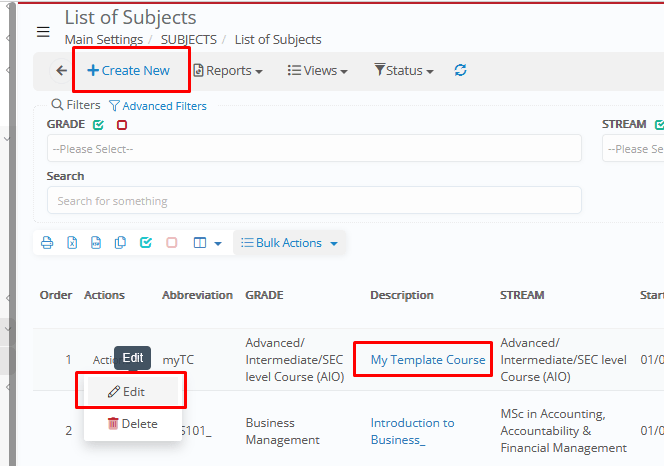Screen dimensions: 664x466
Task: Open the My Template Course link
Action: click(427, 360)
